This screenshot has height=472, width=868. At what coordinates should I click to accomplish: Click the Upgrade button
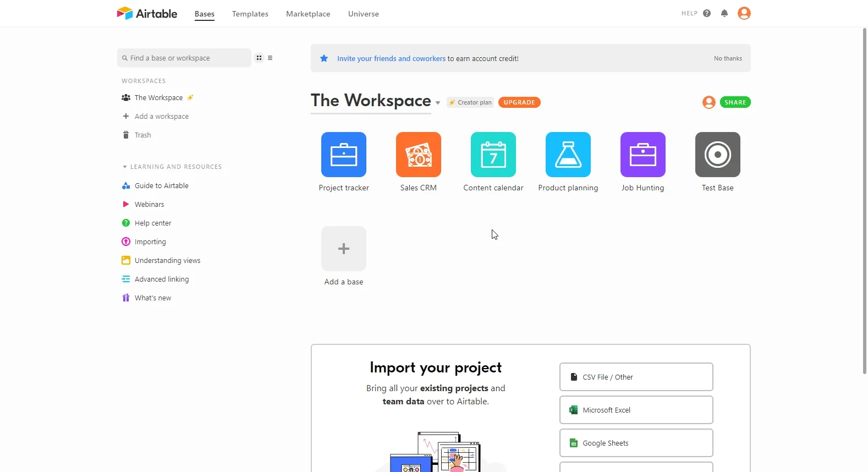click(x=519, y=102)
